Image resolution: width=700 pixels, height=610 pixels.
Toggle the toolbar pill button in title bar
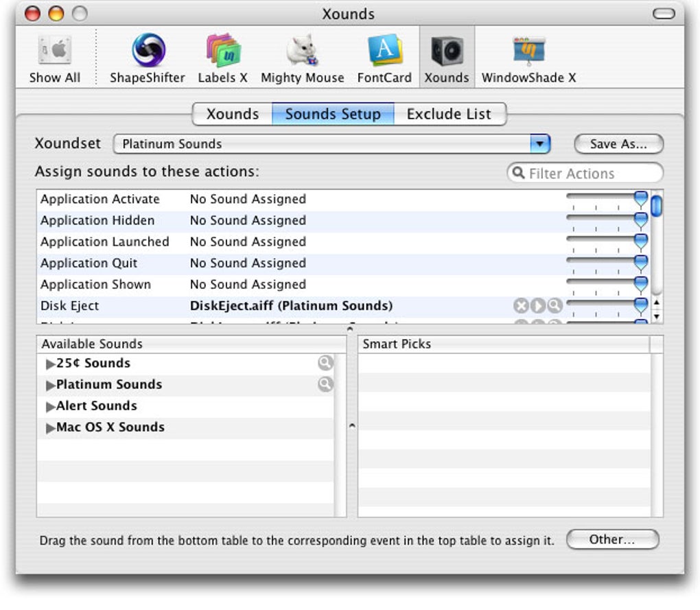(x=664, y=14)
